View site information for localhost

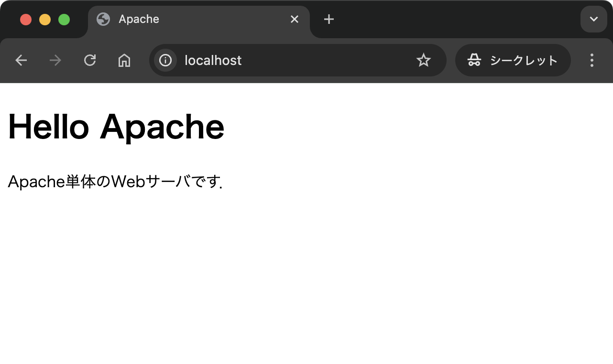point(165,60)
